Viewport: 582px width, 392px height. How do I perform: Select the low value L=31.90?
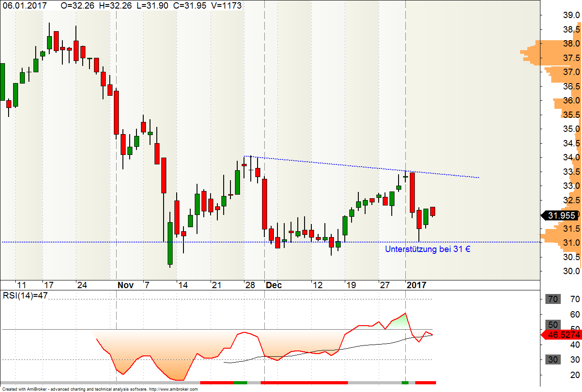[153, 5]
